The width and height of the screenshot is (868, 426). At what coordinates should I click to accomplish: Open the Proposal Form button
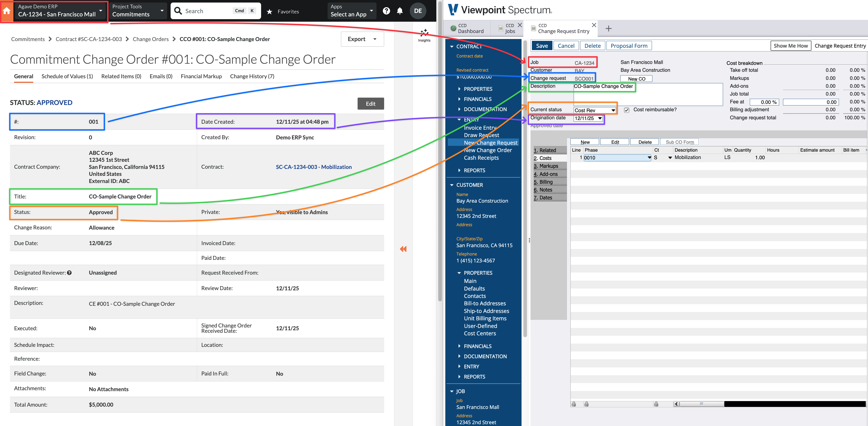tap(629, 45)
